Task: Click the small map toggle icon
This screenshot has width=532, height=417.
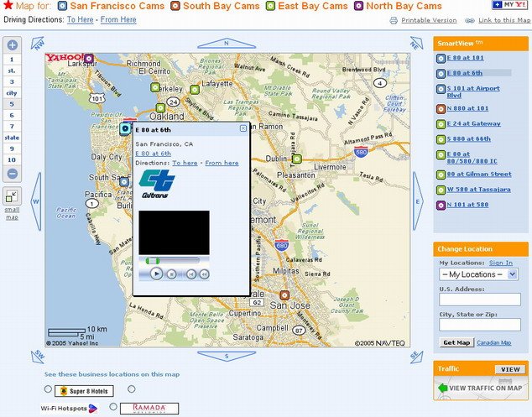Action: click(12, 196)
